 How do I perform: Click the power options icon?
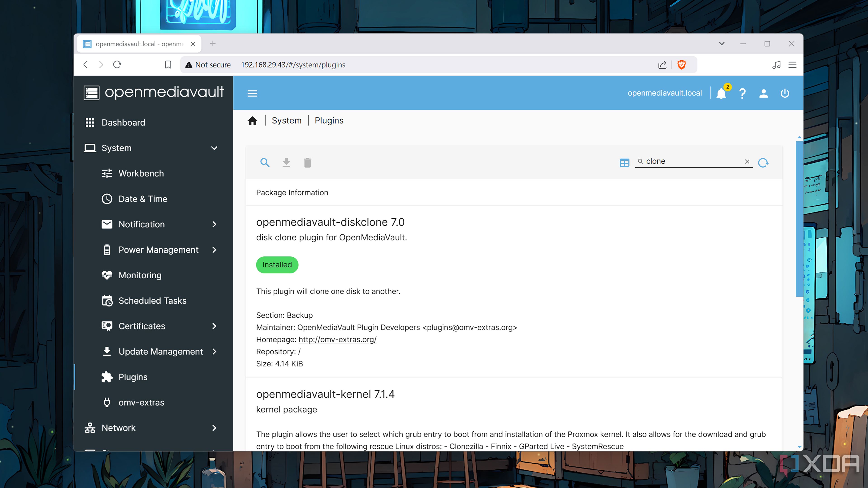pos(785,93)
